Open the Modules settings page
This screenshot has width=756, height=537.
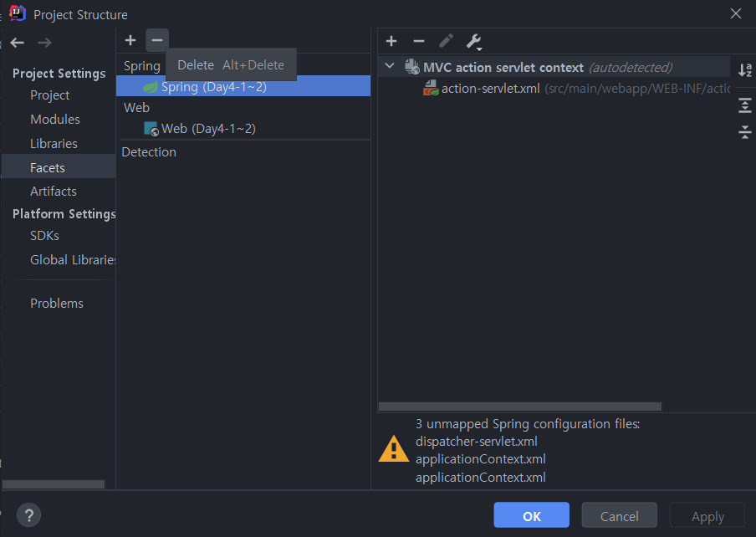pyautogui.click(x=55, y=120)
